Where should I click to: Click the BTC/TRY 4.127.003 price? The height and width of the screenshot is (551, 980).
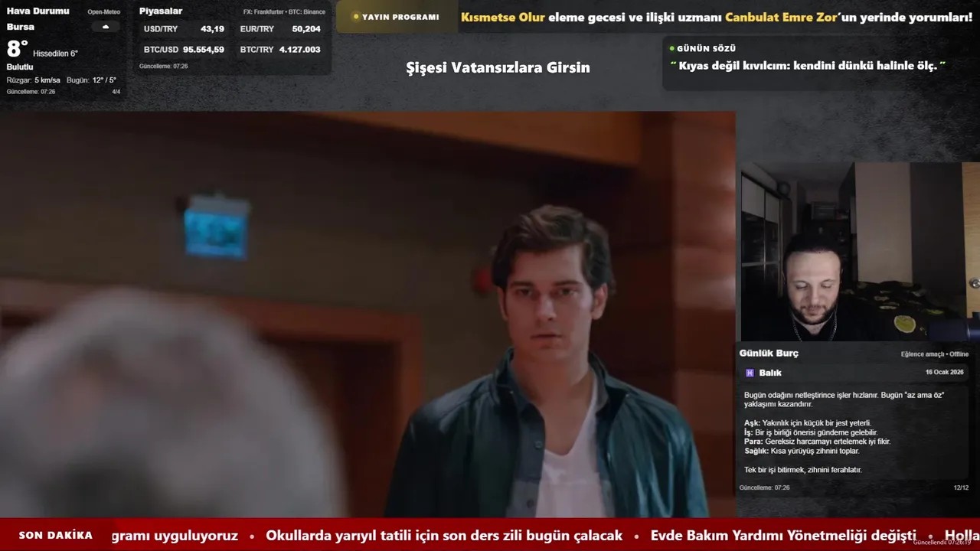click(280, 50)
